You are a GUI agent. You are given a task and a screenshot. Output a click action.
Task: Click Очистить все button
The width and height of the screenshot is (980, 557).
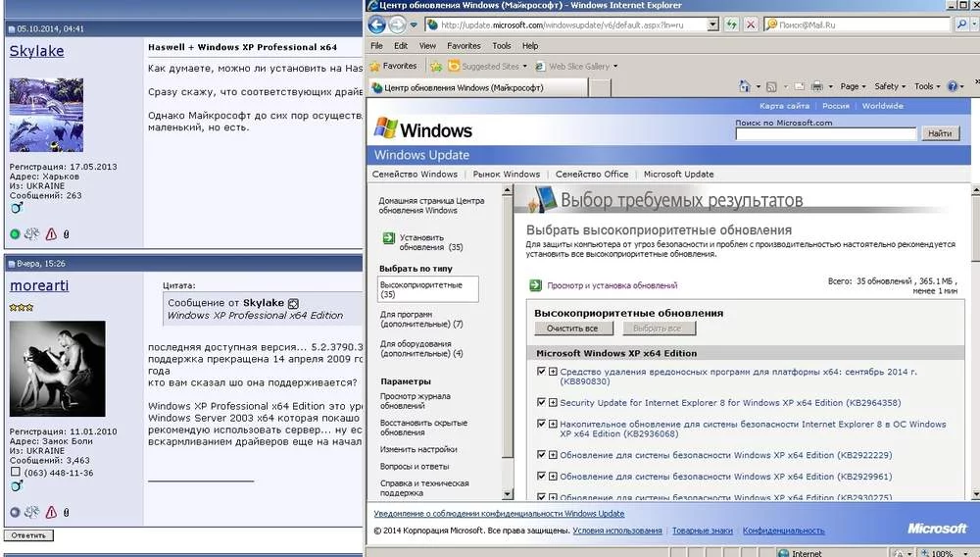pyautogui.click(x=572, y=329)
